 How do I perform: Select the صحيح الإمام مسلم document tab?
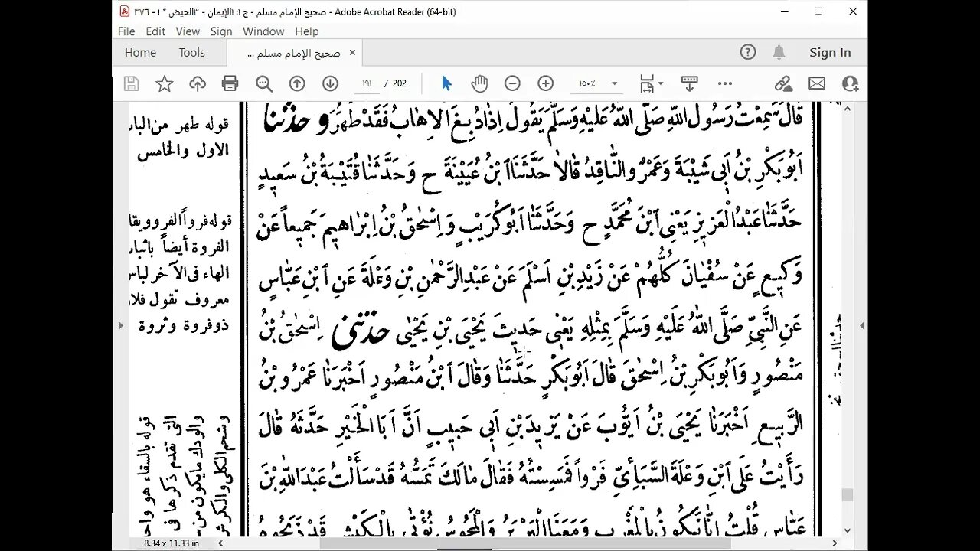coord(295,53)
